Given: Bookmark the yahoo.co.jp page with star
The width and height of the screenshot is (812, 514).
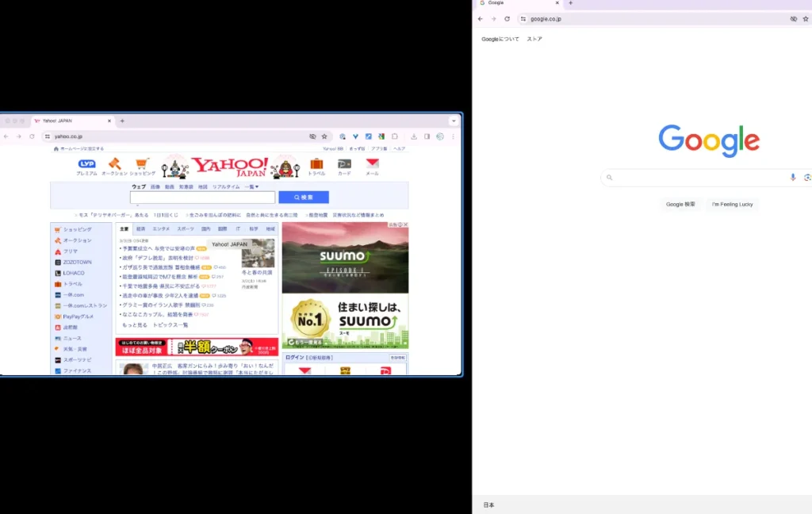Looking at the screenshot, I should 324,136.
